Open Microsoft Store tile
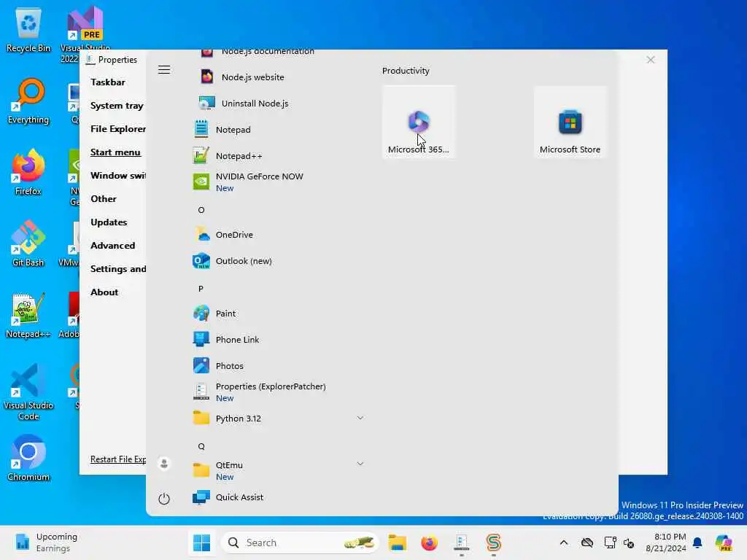The height and width of the screenshot is (560, 747). [570, 122]
